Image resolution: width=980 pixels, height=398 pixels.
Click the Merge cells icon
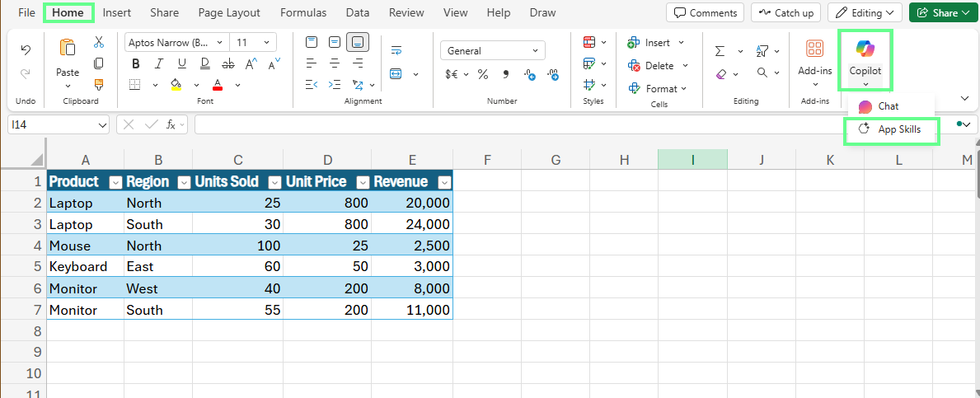tap(396, 74)
